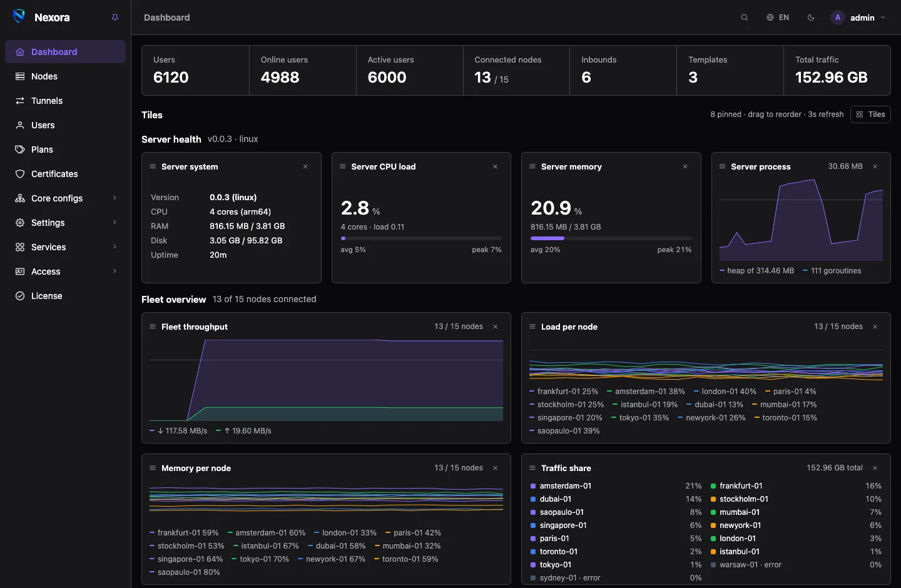Click the Templates stat card

pos(730,71)
